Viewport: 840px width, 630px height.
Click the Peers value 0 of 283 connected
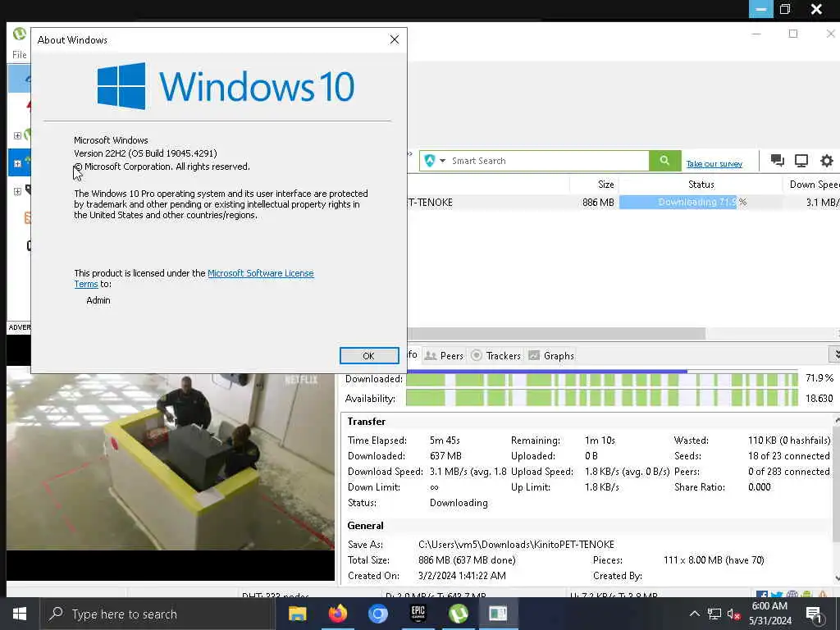click(788, 472)
